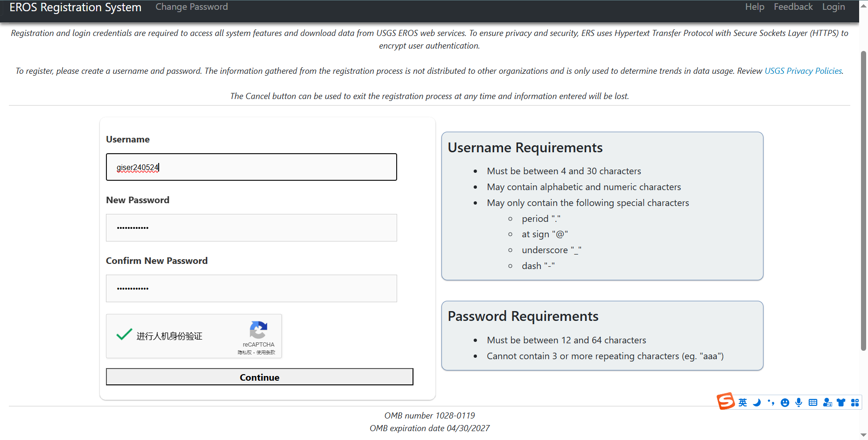Focus the Confirm New Password field
This screenshot has width=868, height=440.
(252, 289)
